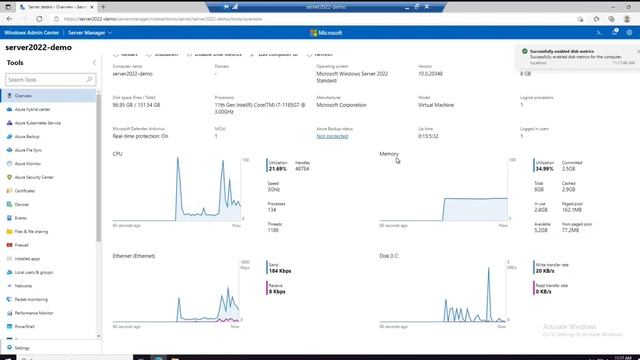Click Edit computer ID button
Screen dimensions: 640x360
(x=274, y=54)
